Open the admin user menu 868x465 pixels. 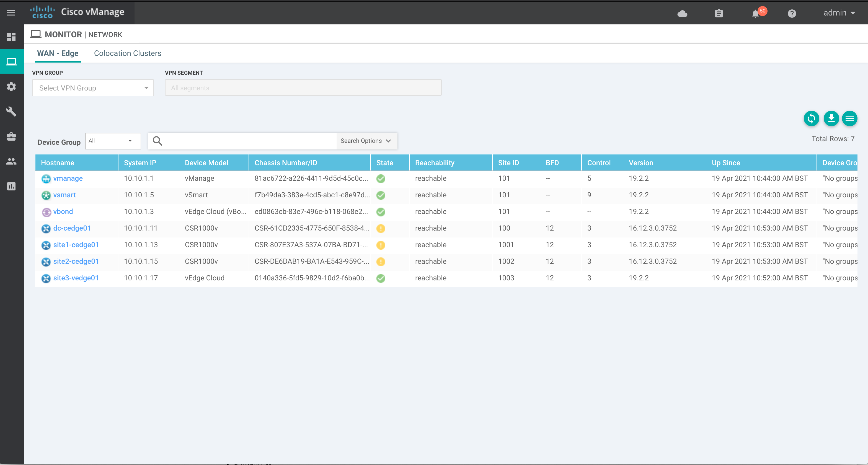[x=839, y=13]
